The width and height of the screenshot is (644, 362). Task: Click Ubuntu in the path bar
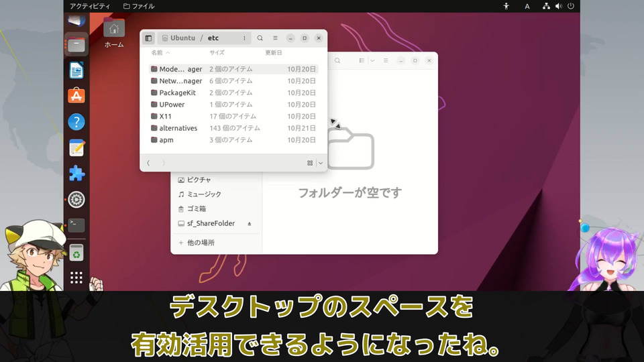tap(178, 38)
